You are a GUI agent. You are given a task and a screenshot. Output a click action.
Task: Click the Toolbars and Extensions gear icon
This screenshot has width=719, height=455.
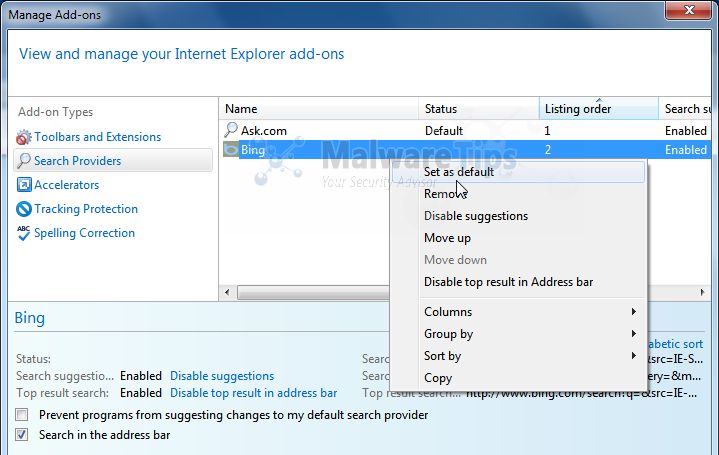pos(24,137)
